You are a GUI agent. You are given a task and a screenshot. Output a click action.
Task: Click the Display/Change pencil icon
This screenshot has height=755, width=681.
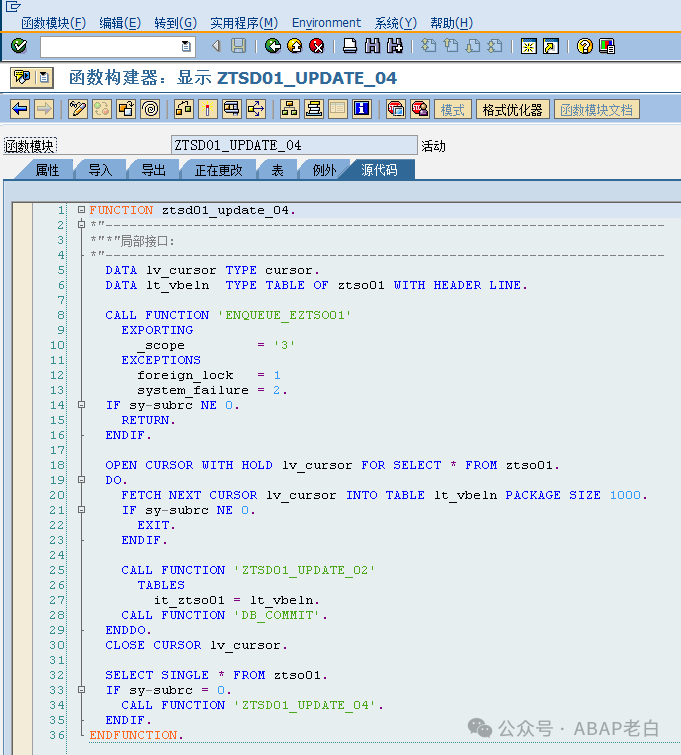(78, 109)
